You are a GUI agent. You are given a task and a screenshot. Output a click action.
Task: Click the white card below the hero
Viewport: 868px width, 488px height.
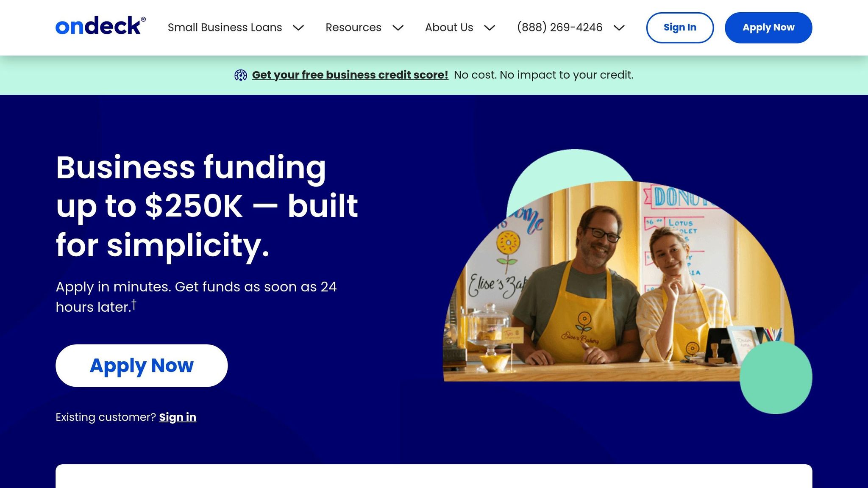(x=434, y=476)
